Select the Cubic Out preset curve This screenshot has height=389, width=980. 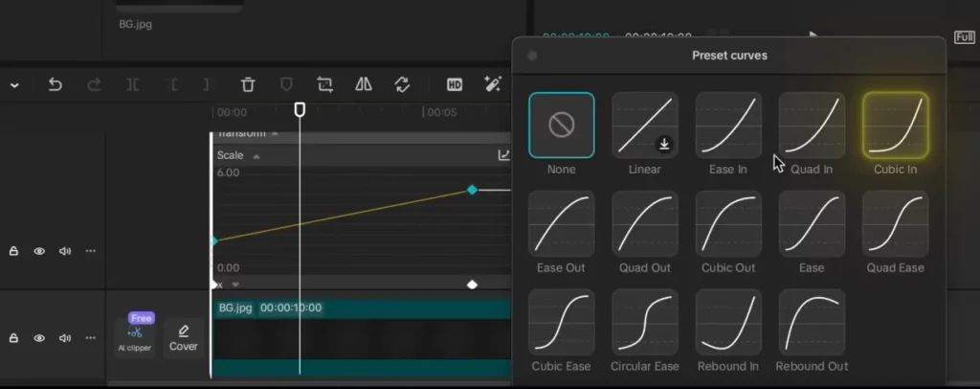(728, 223)
